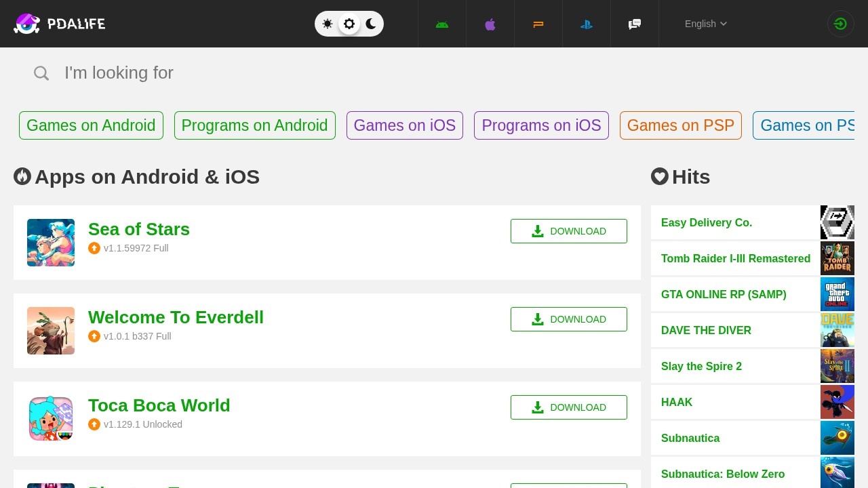Open Games on iOS category

[x=405, y=125]
